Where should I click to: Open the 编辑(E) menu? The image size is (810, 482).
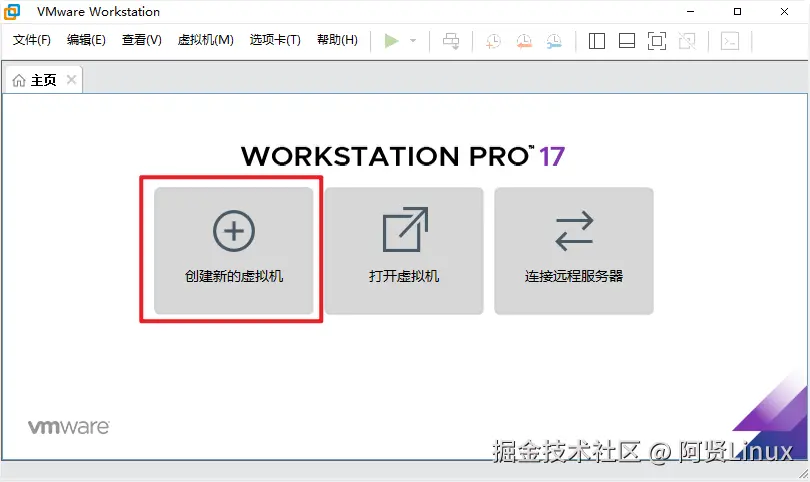click(86, 40)
